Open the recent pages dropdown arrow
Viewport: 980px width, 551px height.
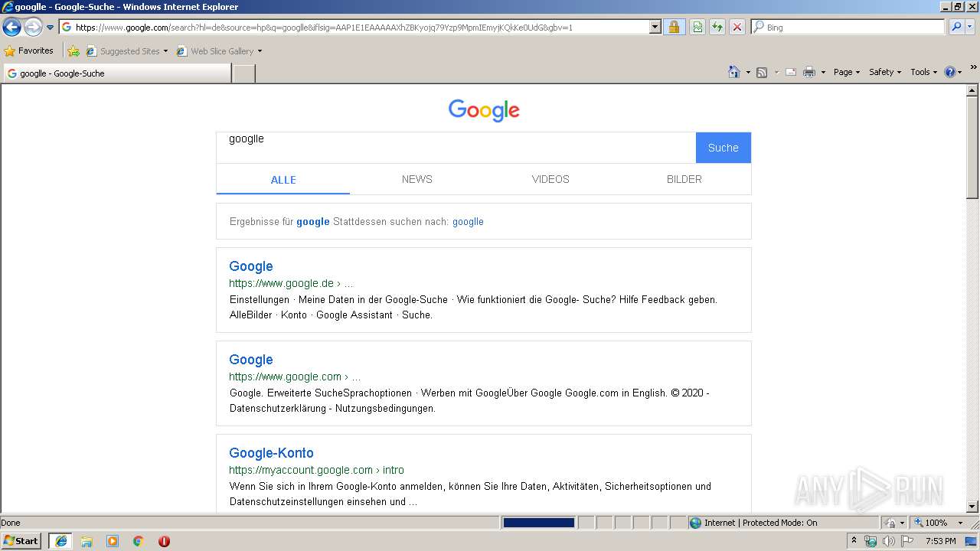pos(51,28)
